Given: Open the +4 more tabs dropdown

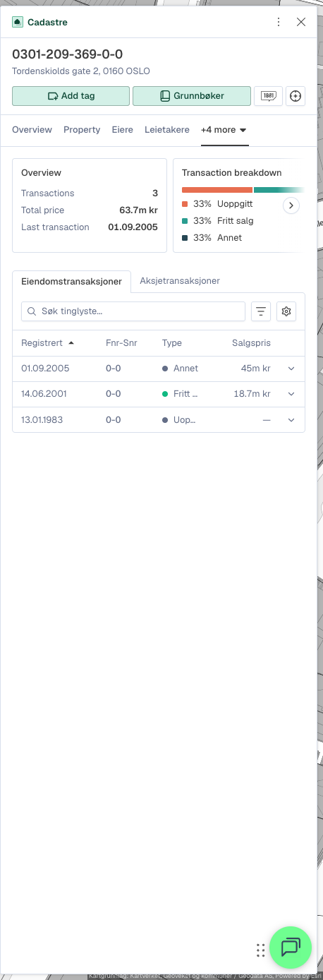Looking at the screenshot, I should coord(224,130).
